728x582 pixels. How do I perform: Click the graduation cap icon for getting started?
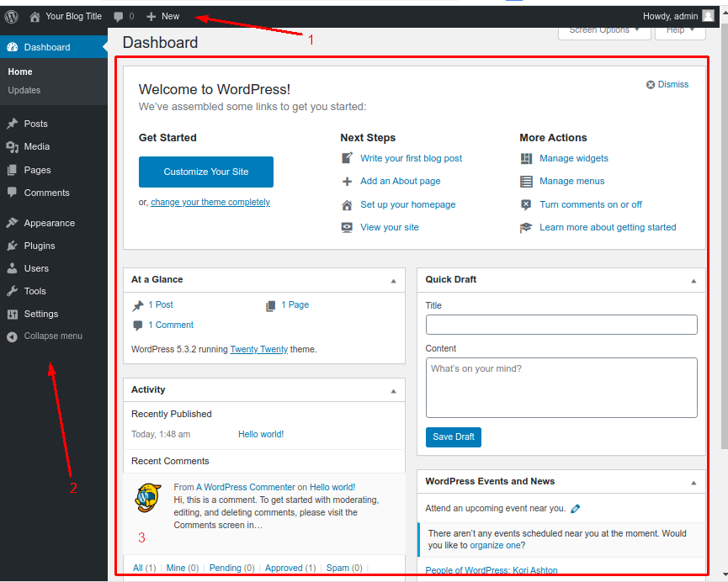pyautogui.click(x=525, y=228)
